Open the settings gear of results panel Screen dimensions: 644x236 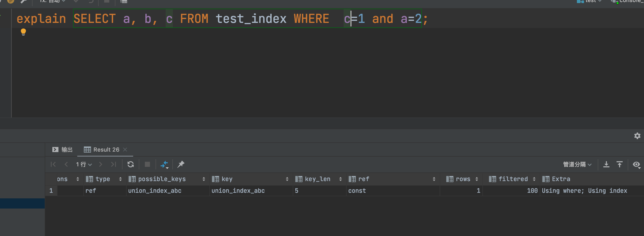click(637, 136)
